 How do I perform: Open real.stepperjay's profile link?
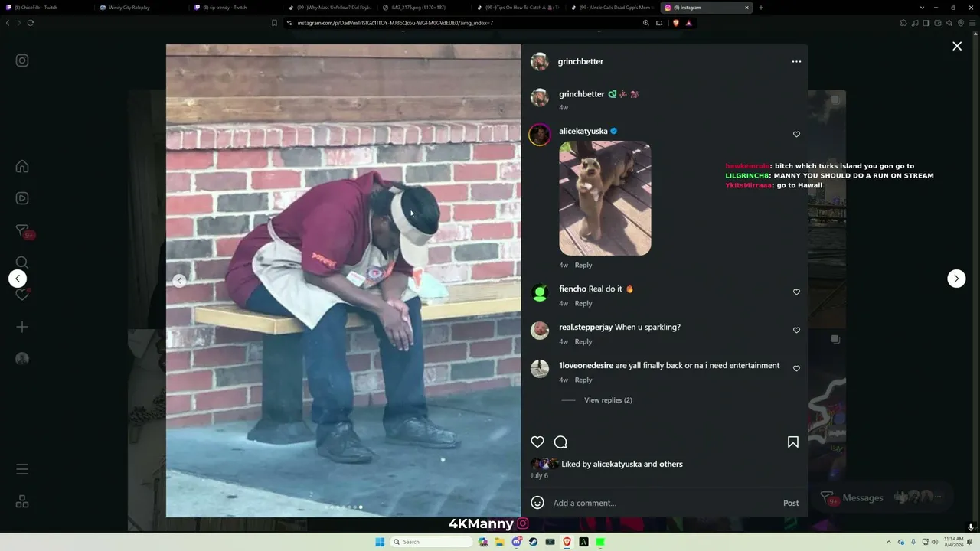pyautogui.click(x=586, y=327)
